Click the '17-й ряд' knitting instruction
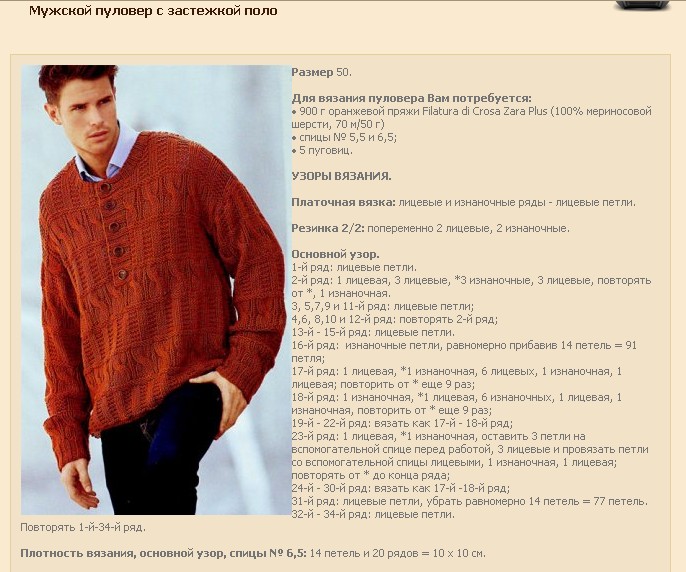Image resolution: width=686 pixels, height=572 pixels. point(457,378)
